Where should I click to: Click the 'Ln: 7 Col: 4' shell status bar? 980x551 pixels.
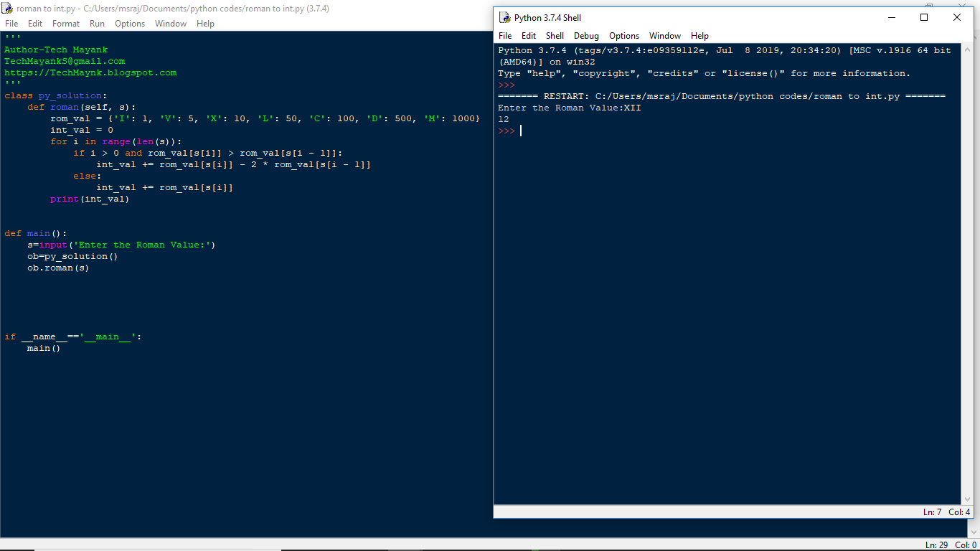point(946,512)
